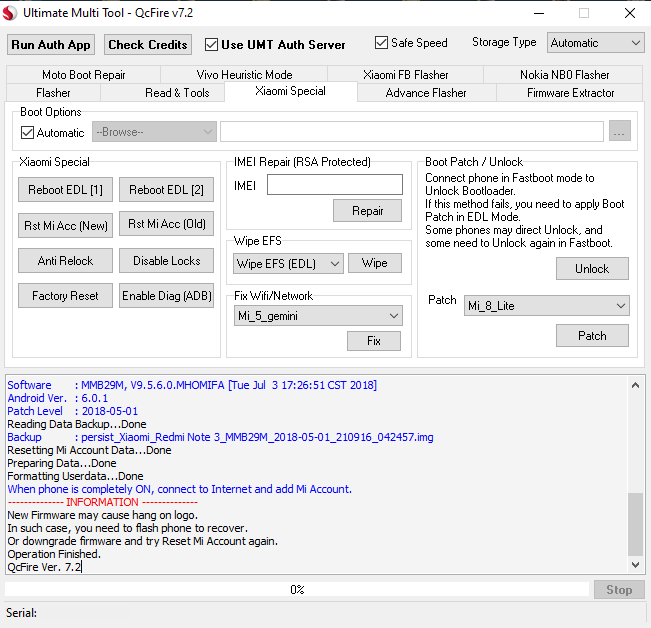Minimize the QcFire window
651x628 pixels.
(x=539, y=13)
